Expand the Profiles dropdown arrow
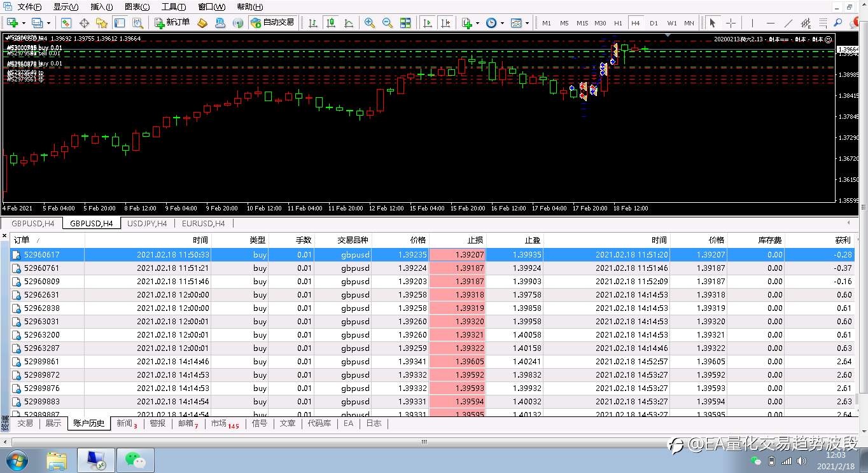The height and width of the screenshot is (473, 868). [48, 24]
